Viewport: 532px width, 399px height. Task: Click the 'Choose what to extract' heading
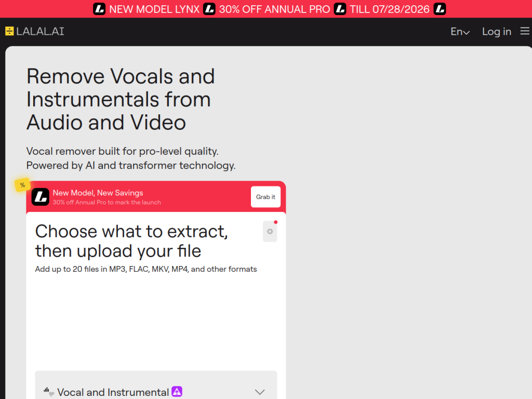131,241
